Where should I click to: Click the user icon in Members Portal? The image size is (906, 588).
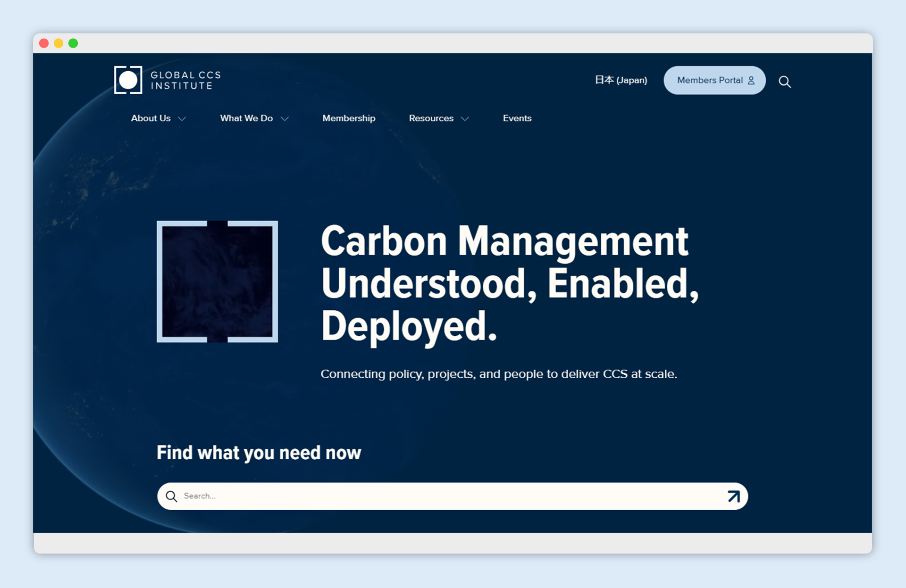coord(751,81)
